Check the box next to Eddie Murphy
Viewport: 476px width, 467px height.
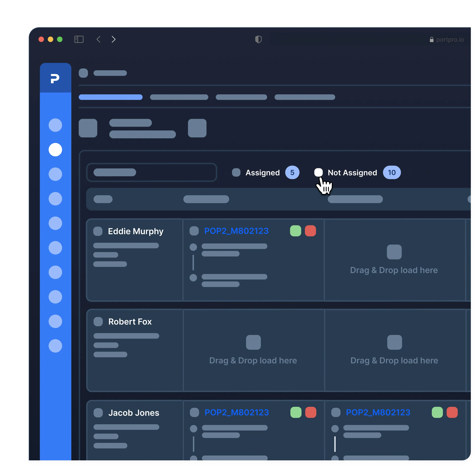click(x=98, y=231)
